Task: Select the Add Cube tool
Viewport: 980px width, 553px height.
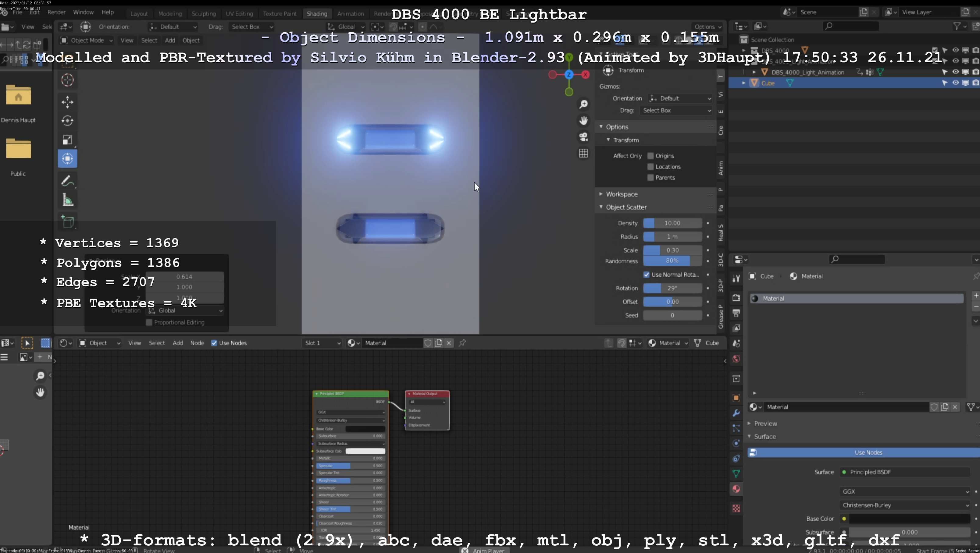Action: pos(67,222)
